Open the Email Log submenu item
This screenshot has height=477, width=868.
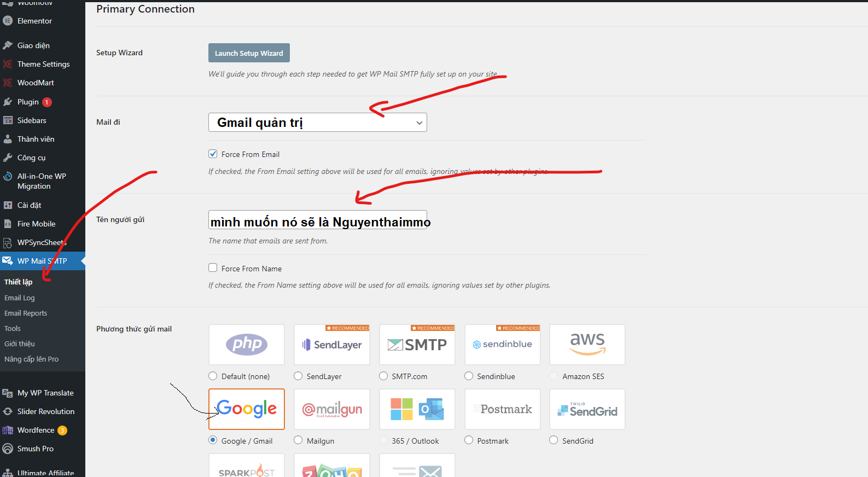[20, 298]
